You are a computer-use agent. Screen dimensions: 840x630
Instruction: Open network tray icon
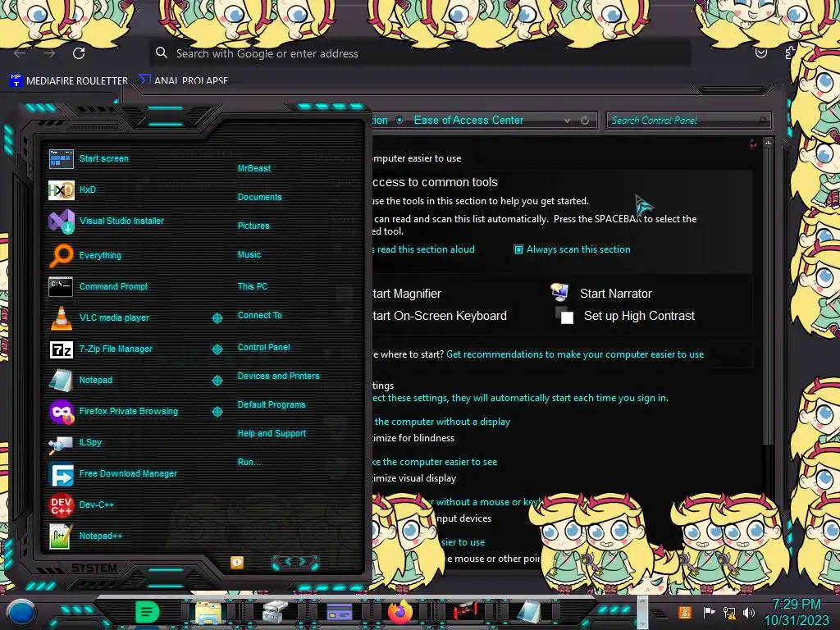pyautogui.click(x=729, y=612)
